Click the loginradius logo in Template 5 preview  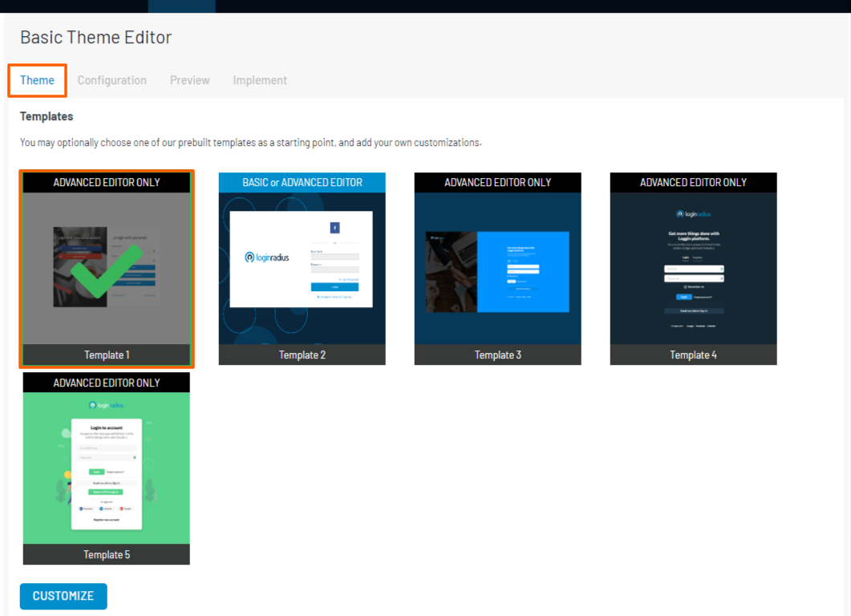(x=106, y=406)
